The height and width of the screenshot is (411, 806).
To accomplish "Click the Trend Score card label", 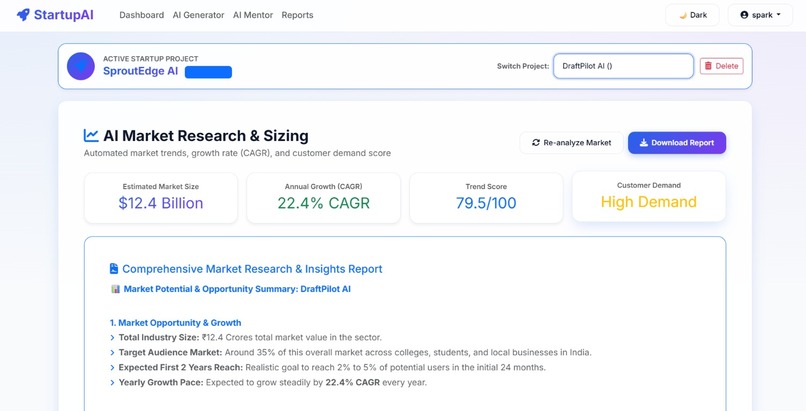I will 486,186.
